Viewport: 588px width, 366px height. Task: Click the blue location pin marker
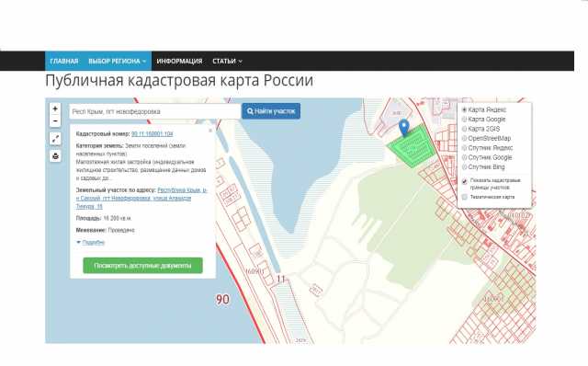pos(403,128)
